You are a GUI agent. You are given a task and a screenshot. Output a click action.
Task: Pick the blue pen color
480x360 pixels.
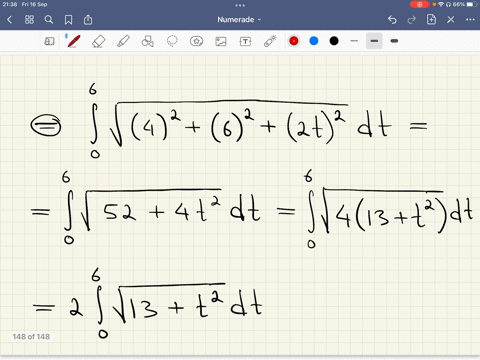pyautogui.click(x=314, y=41)
